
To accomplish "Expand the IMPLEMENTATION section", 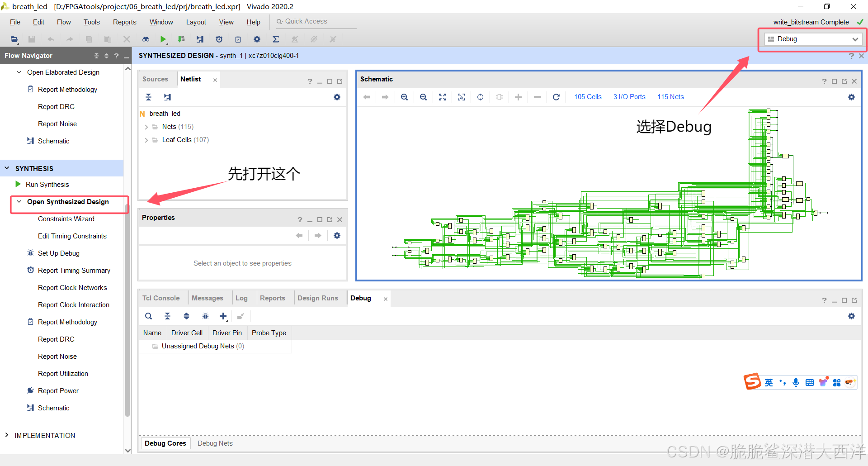I will point(7,435).
